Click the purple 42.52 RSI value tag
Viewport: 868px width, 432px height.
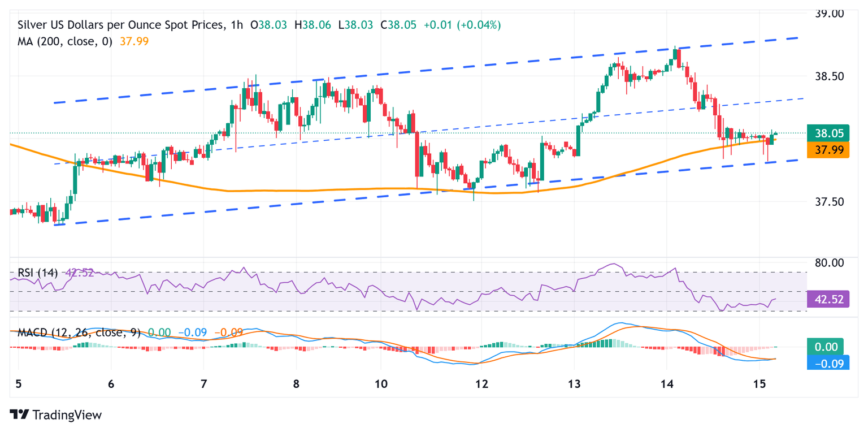(828, 300)
